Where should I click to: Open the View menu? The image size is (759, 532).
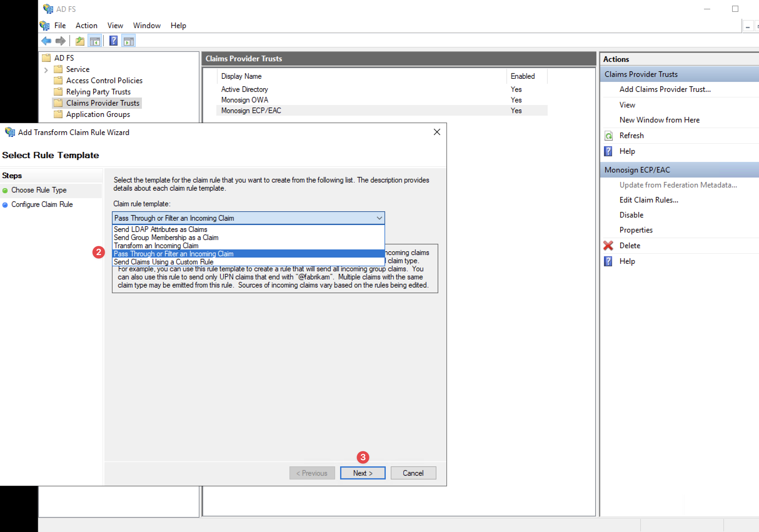(x=115, y=25)
